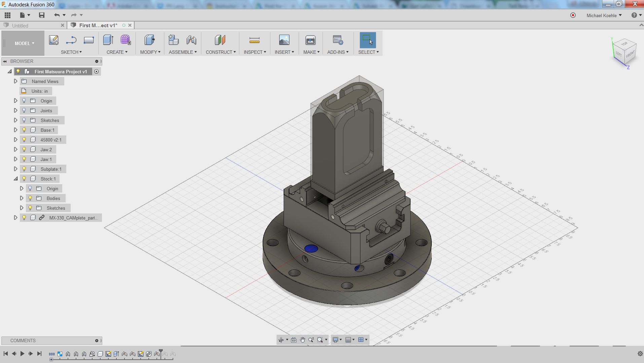Click the COMMENTS panel header

pyautogui.click(x=23, y=340)
